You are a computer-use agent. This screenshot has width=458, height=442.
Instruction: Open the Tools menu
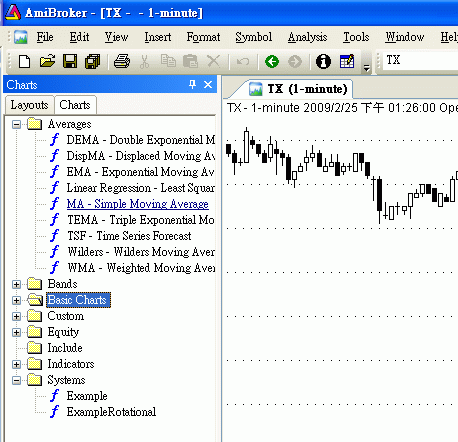click(356, 37)
